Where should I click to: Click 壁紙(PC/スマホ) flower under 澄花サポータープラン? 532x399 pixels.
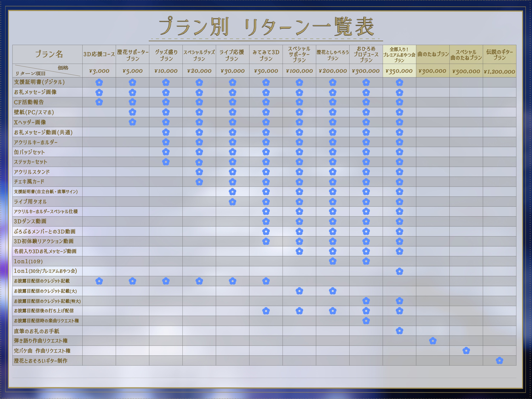tap(132, 112)
